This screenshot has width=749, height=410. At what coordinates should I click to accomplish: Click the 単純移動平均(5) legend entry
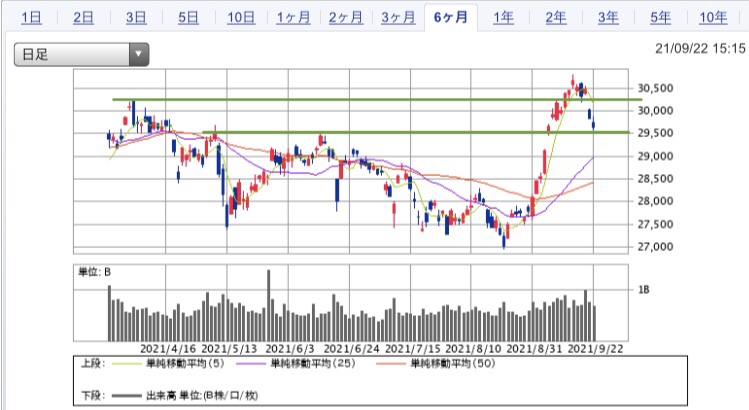(184, 364)
